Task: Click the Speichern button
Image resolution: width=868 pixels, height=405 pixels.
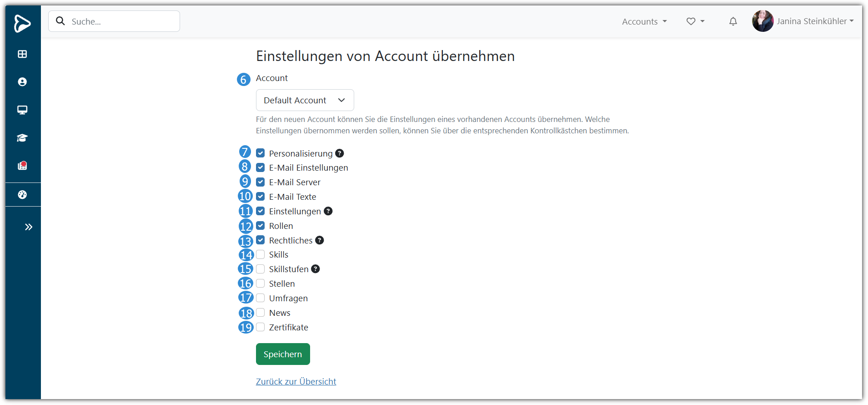Action: click(x=283, y=354)
